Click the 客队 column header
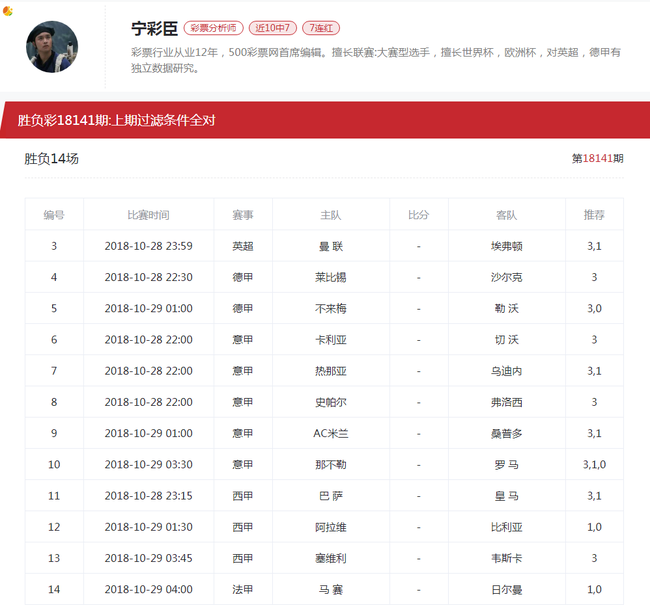 tap(506, 215)
